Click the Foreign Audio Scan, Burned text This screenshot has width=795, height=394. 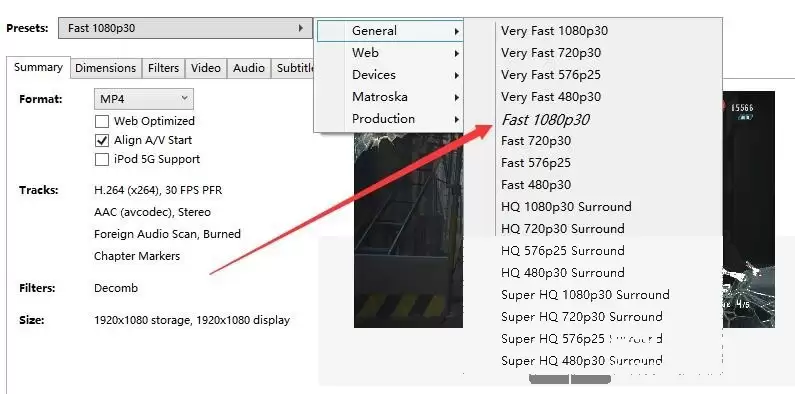167,234
